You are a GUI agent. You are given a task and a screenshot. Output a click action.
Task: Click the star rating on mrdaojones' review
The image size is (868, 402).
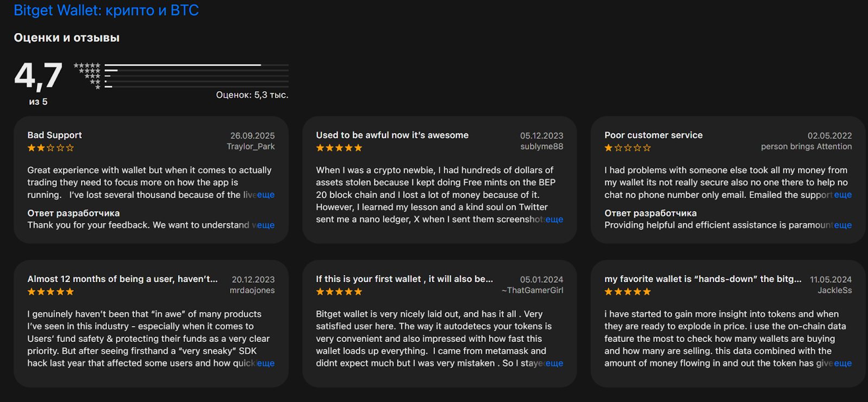pyautogui.click(x=50, y=291)
